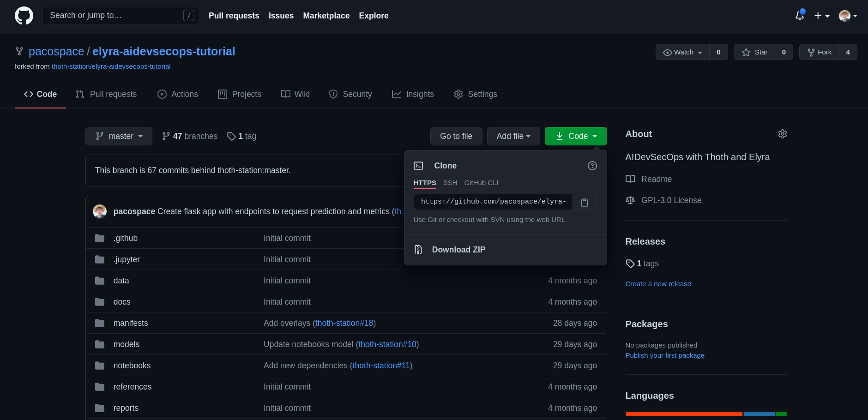Click the blue language bar segment
Image resolution: width=868 pixels, height=420 pixels.
point(759,414)
